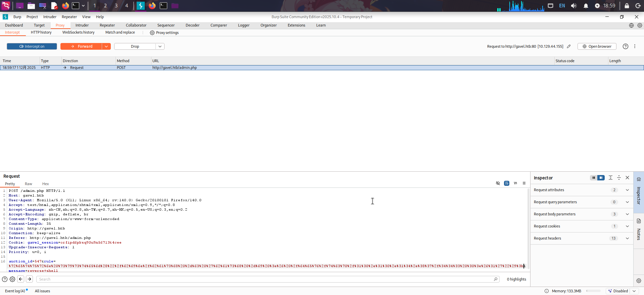
Task: Toggle the Intercept on button
Action: [32, 46]
